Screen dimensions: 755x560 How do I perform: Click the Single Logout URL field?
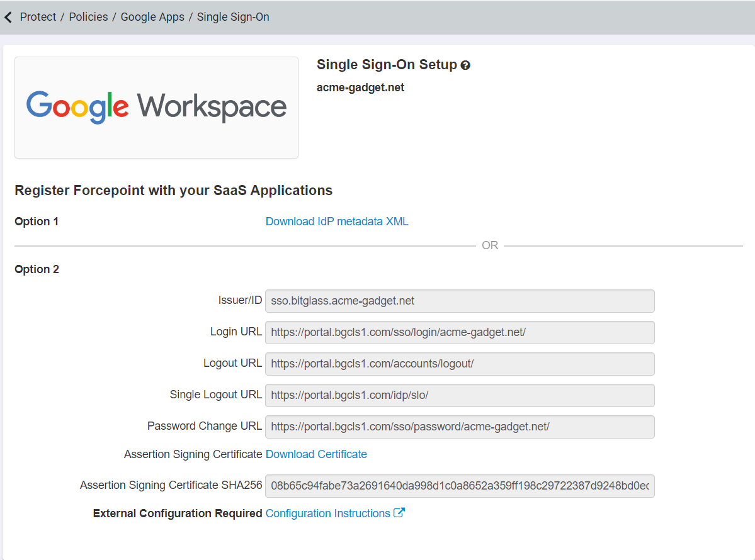[x=460, y=396]
